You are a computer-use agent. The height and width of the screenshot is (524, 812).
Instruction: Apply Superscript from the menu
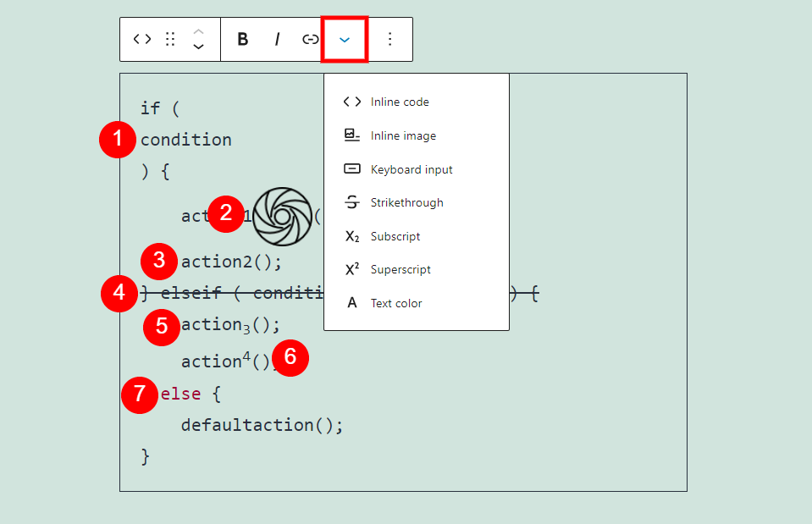coord(400,269)
